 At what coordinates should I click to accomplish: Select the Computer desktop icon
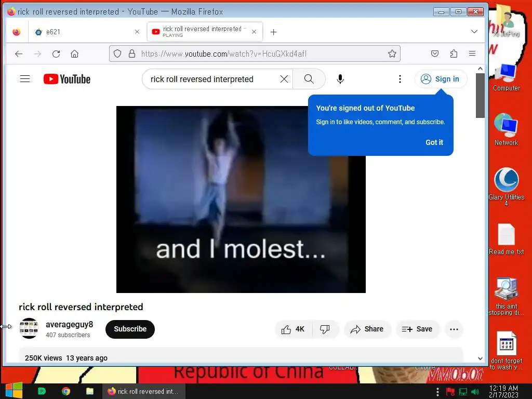[x=506, y=77]
